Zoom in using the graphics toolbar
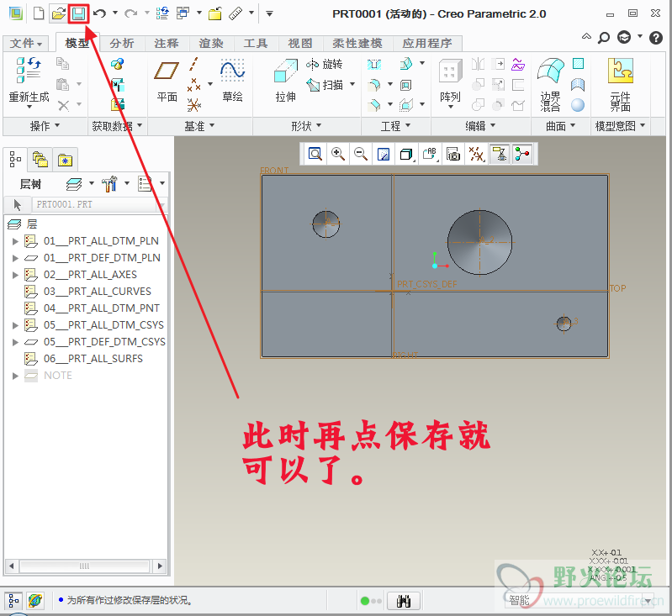The width and height of the screenshot is (672, 616). (x=338, y=154)
